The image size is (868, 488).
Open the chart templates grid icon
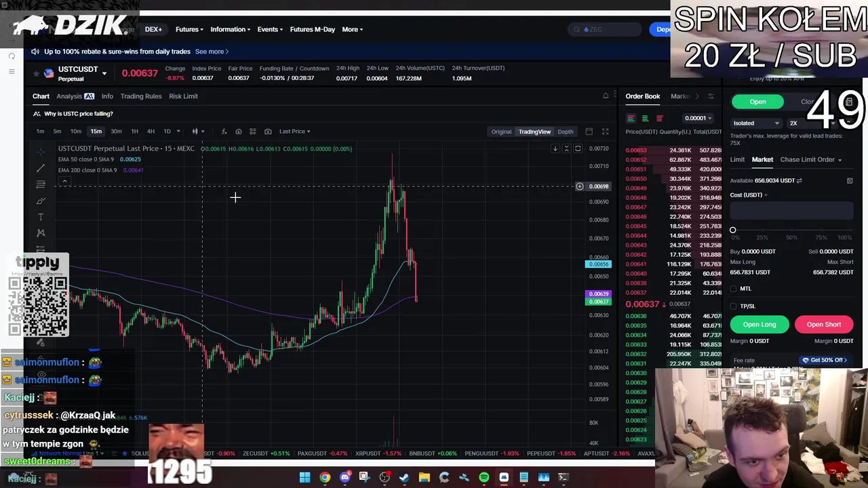pyautogui.click(x=253, y=131)
